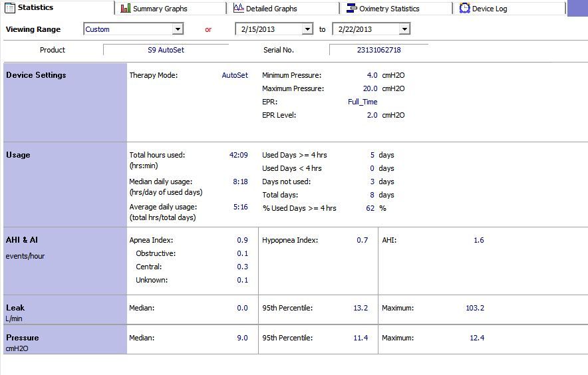This screenshot has width=588, height=375.
Task: Click the Leak median value 0.0
Action: click(242, 308)
